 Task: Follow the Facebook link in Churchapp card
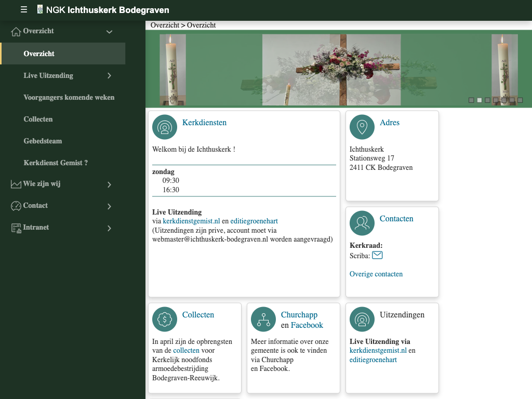pos(307,325)
